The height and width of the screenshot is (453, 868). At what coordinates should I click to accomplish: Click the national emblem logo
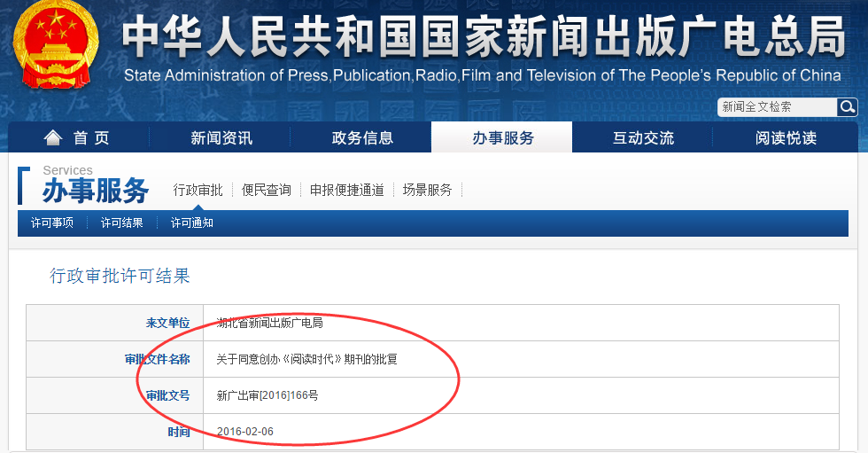pyautogui.click(x=55, y=45)
